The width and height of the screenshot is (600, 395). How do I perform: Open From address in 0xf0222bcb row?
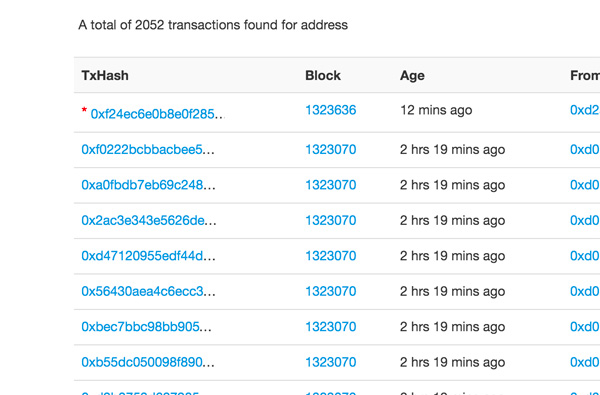click(x=585, y=149)
